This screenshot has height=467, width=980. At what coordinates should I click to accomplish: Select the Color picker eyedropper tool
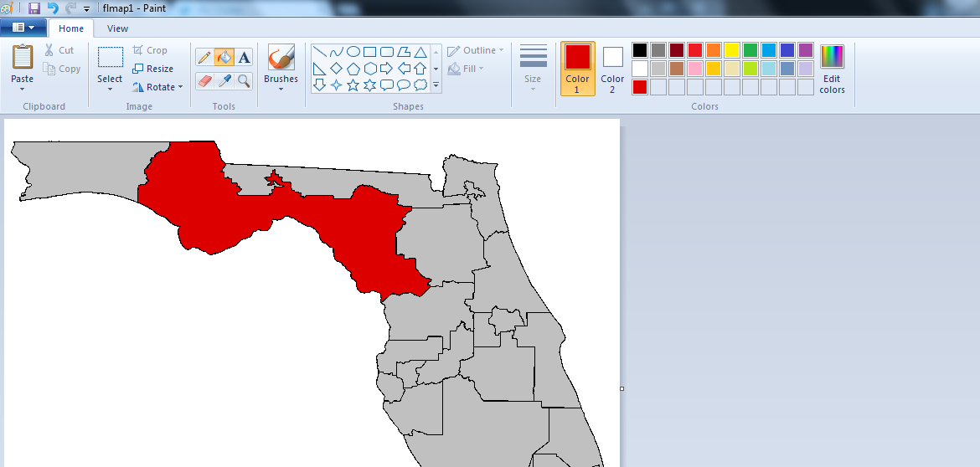coord(224,80)
